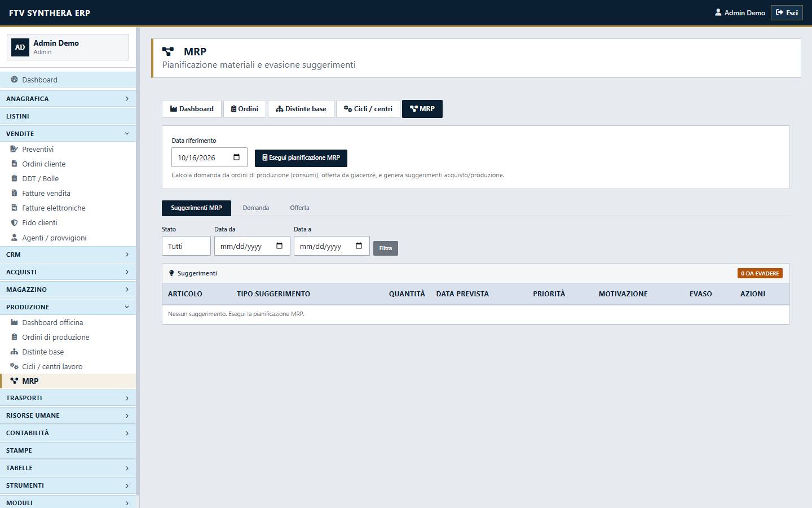The image size is (812, 508).
Task: Expand the TABELLE sidebar section
Action: click(68, 468)
